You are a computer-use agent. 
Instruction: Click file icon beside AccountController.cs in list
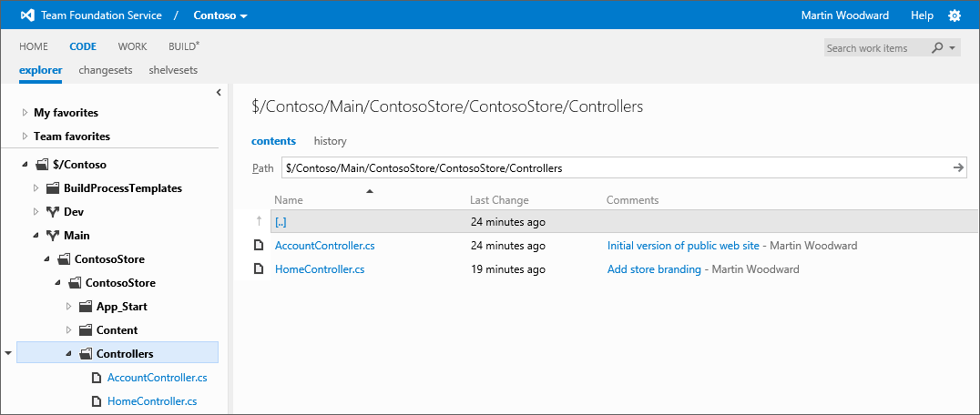(x=258, y=245)
